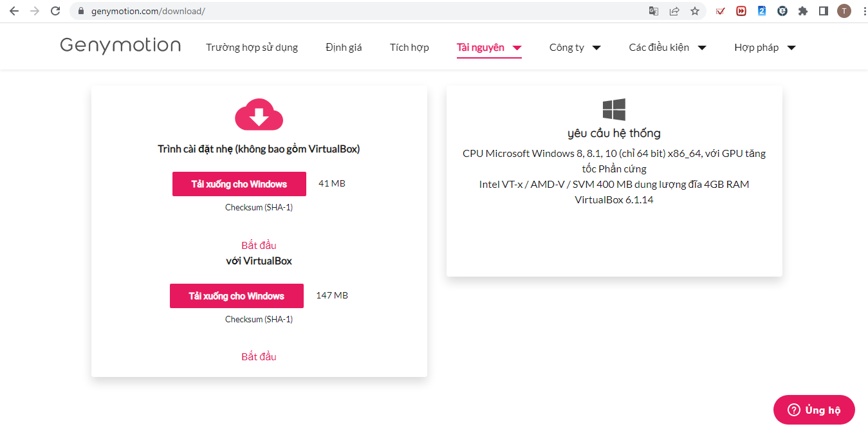Go to Trường hợp sử dụng page
Image resolution: width=868 pixels, height=431 pixels.
pos(252,48)
